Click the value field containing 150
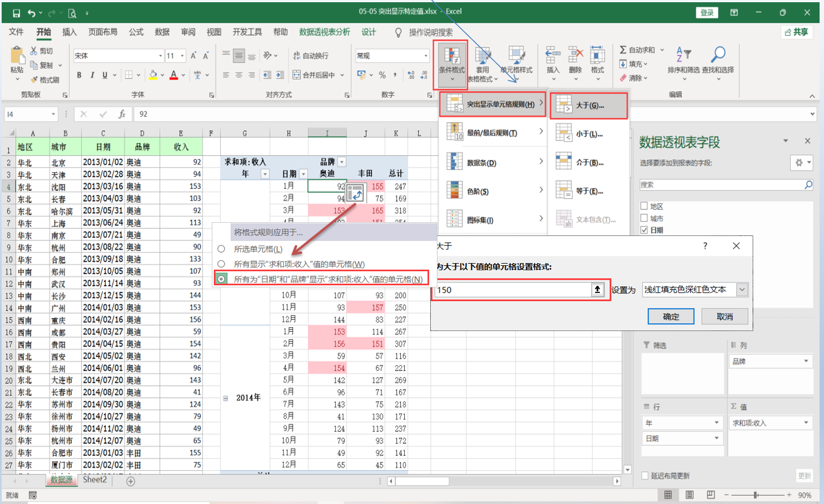This screenshot has height=504, width=824. [x=514, y=290]
